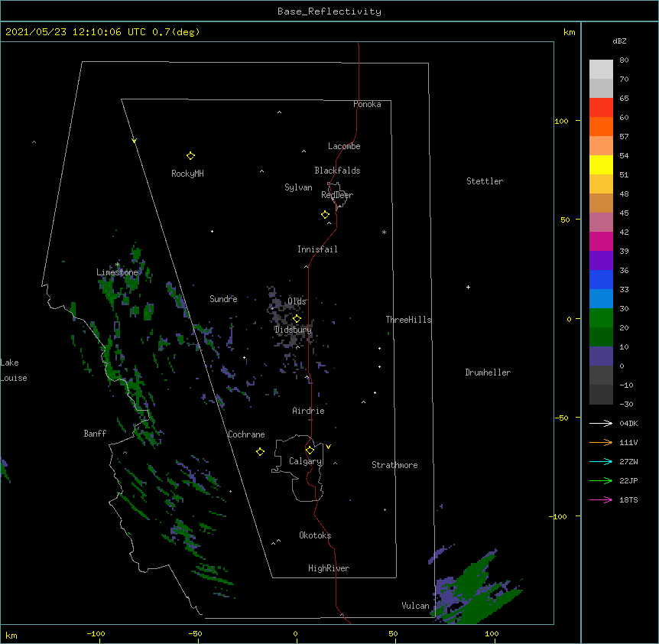The height and width of the screenshot is (644, 659).
Task: Click the 18TS legend text
Action: (628, 499)
